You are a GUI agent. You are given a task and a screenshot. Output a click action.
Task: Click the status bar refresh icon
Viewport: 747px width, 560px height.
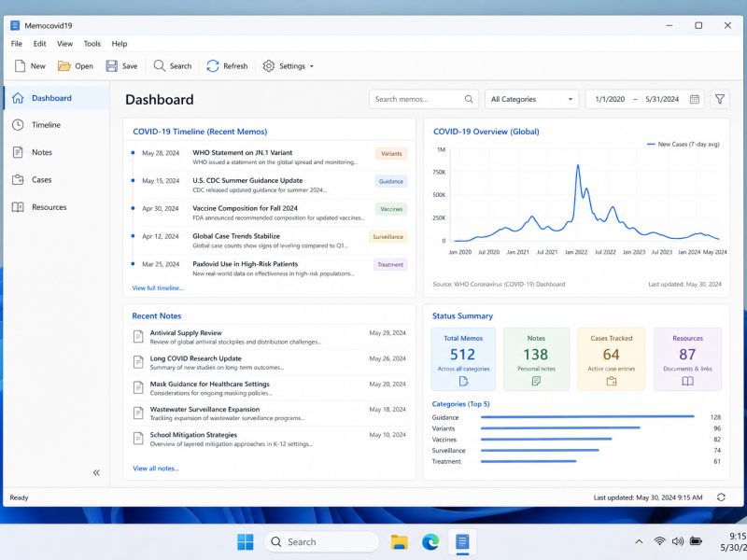[721, 497]
